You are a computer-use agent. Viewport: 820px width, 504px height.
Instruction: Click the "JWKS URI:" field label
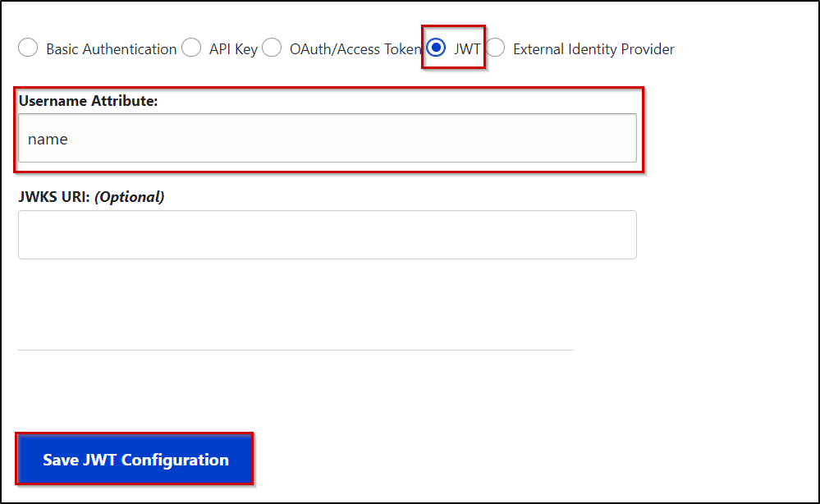[54, 197]
